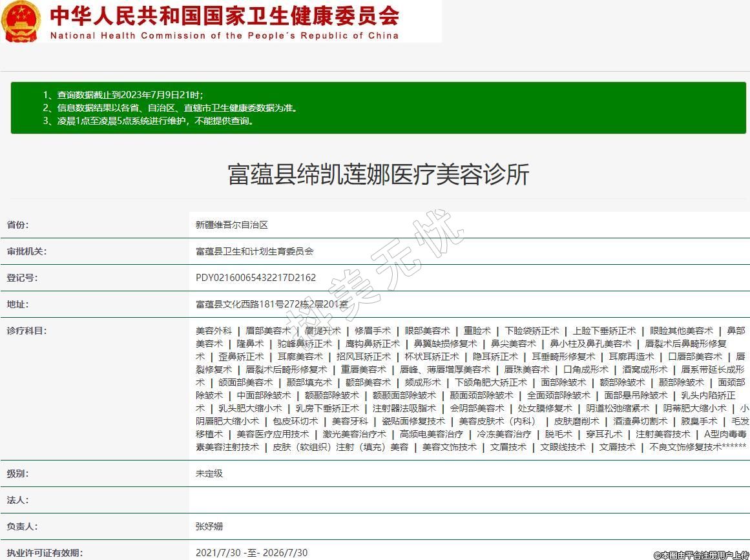Click the address 富蕴县文化西路181号 value
The image size is (750, 560).
pyautogui.click(x=271, y=304)
